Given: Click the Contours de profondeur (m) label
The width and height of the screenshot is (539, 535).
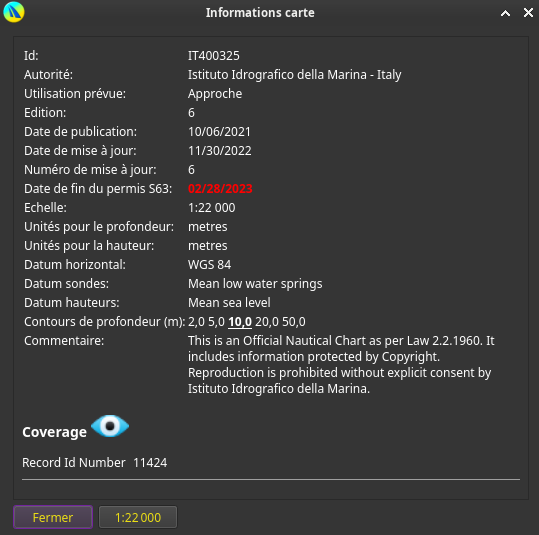Looking at the screenshot, I should point(104,322).
